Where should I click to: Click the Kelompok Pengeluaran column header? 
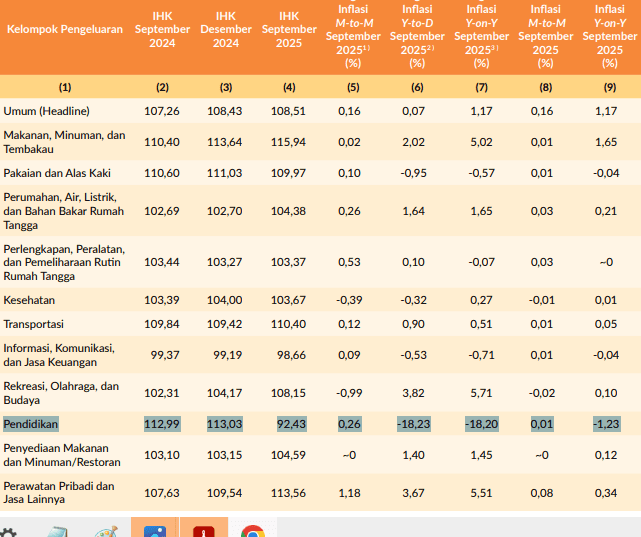pos(65,29)
